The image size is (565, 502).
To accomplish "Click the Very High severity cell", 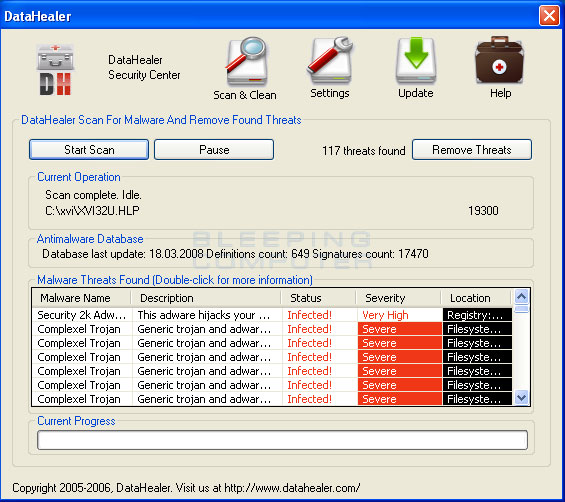I will click(x=399, y=315).
